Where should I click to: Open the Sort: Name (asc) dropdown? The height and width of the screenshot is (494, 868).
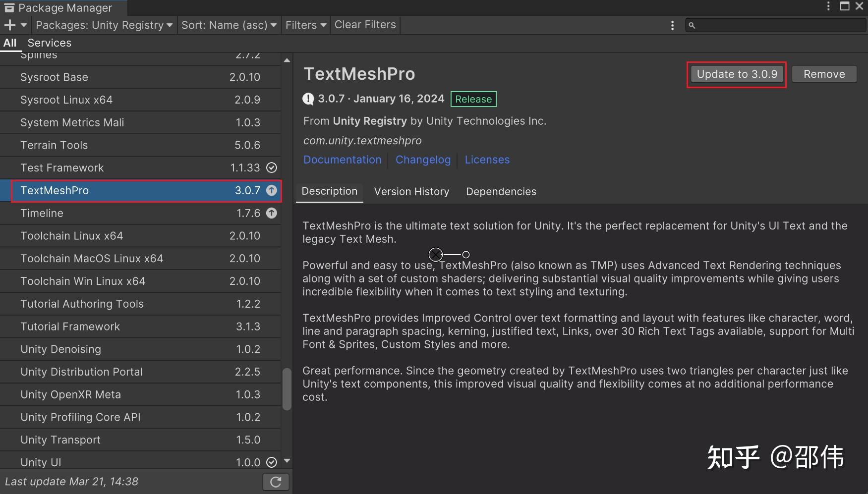pyautogui.click(x=229, y=25)
